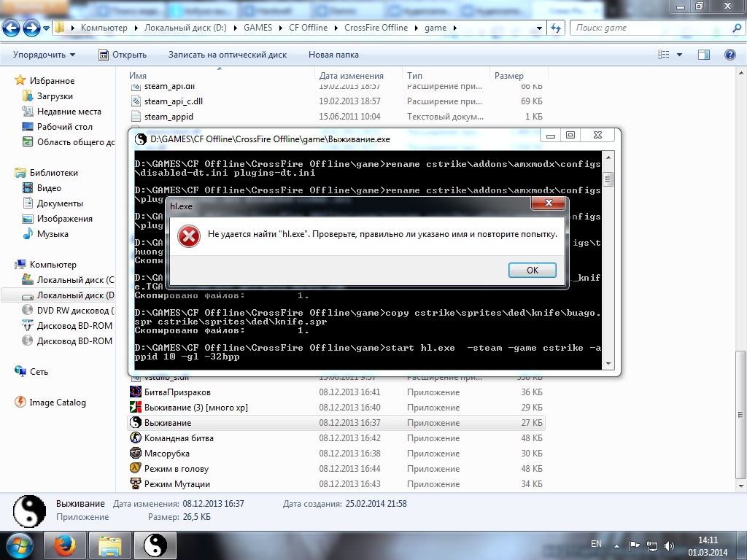Click the 'Командная битва' application icon

pos(136,437)
